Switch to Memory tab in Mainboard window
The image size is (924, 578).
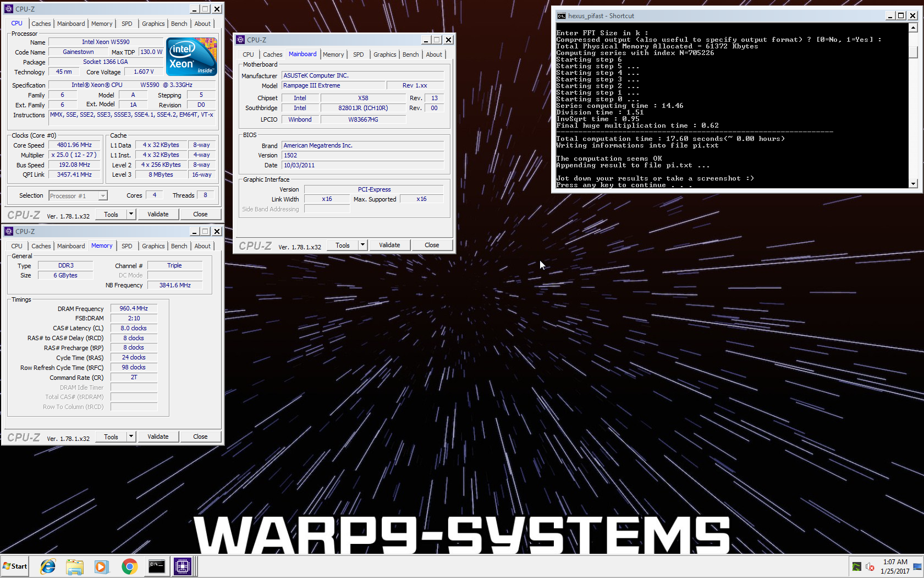click(x=333, y=54)
